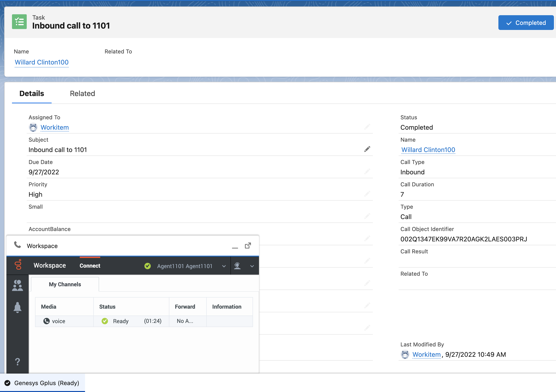This screenshot has height=392, width=556.
Task: Open notifications bell icon
Action: click(x=18, y=307)
